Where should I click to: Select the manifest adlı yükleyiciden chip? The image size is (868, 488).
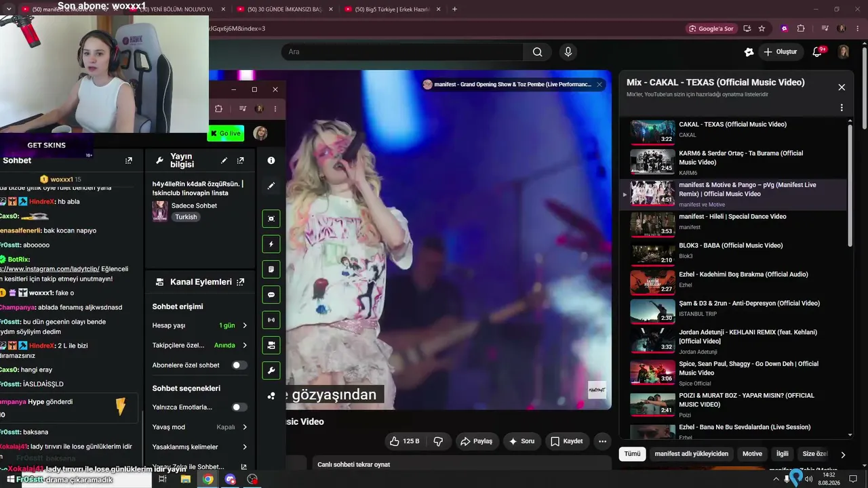[x=692, y=454]
